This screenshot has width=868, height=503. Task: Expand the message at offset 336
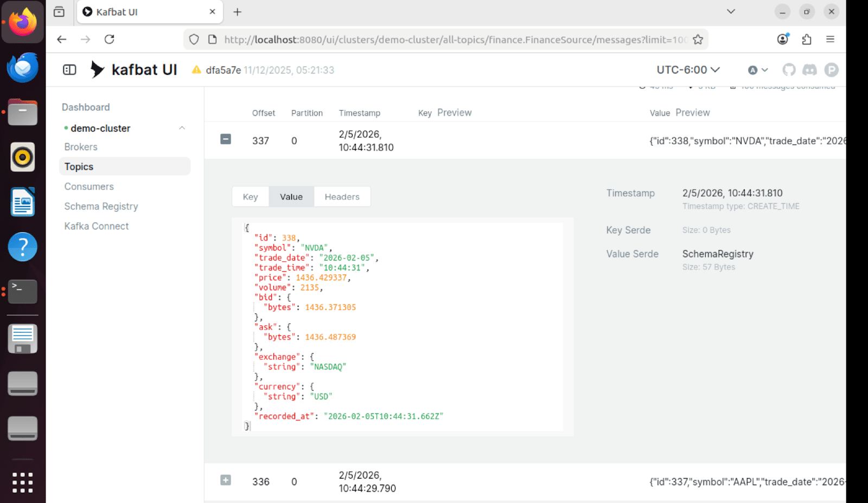click(x=225, y=480)
